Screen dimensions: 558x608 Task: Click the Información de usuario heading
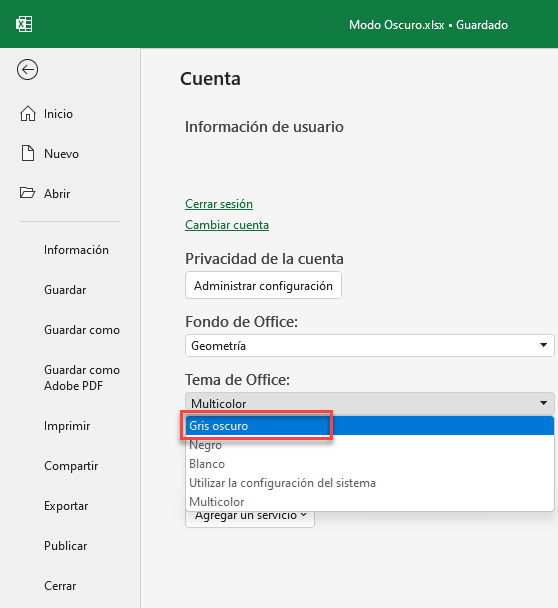[264, 127]
